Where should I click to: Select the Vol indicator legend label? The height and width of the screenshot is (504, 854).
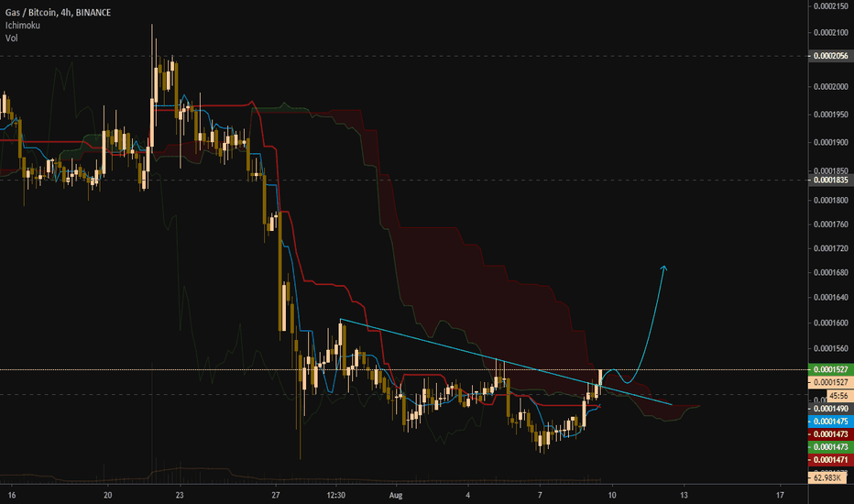click(11, 38)
